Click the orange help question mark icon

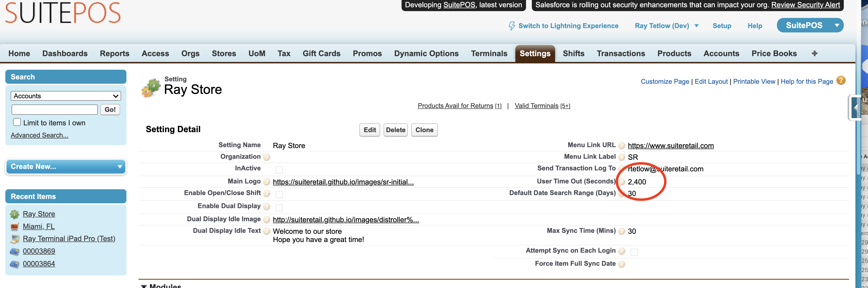click(x=841, y=81)
